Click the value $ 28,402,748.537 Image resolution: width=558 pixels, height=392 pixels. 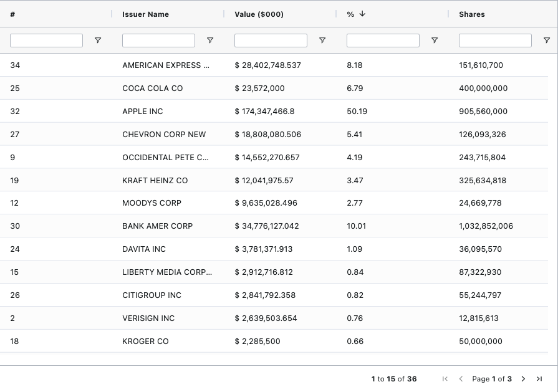(267, 65)
